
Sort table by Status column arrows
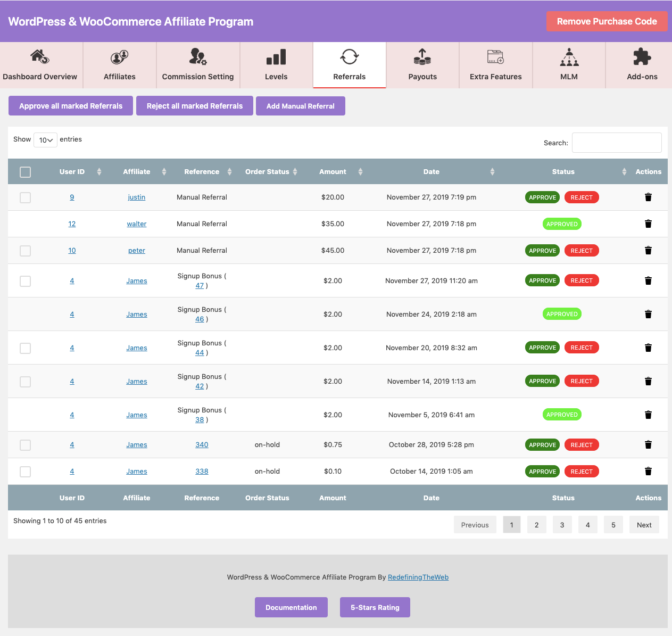(624, 171)
